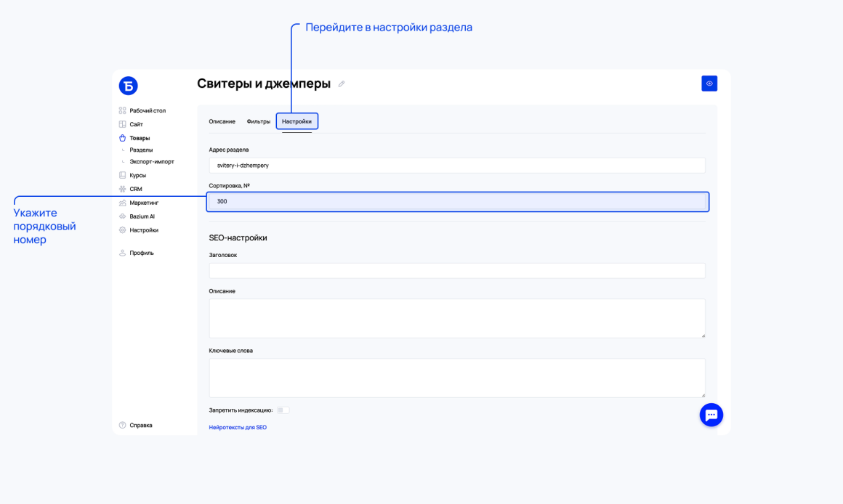Image resolution: width=843 pixels, height=504 pixels.
Task: Open the chat support bubble
Action: pos(711,415)
